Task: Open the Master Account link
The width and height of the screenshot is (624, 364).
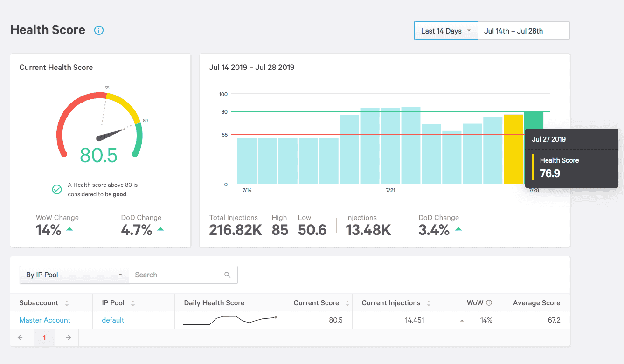Action: coord(45,320)
